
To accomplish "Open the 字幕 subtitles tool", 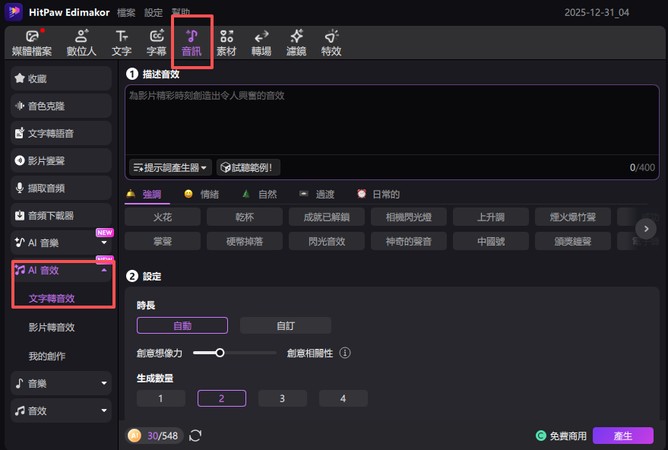I will pos(156,43).
